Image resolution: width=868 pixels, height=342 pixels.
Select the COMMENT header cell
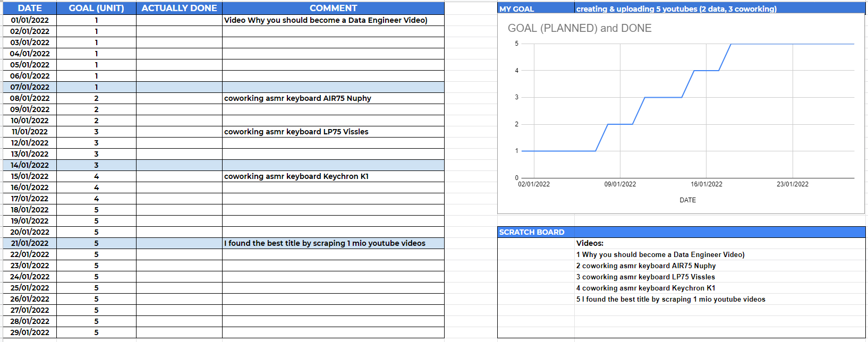(333, 8)
